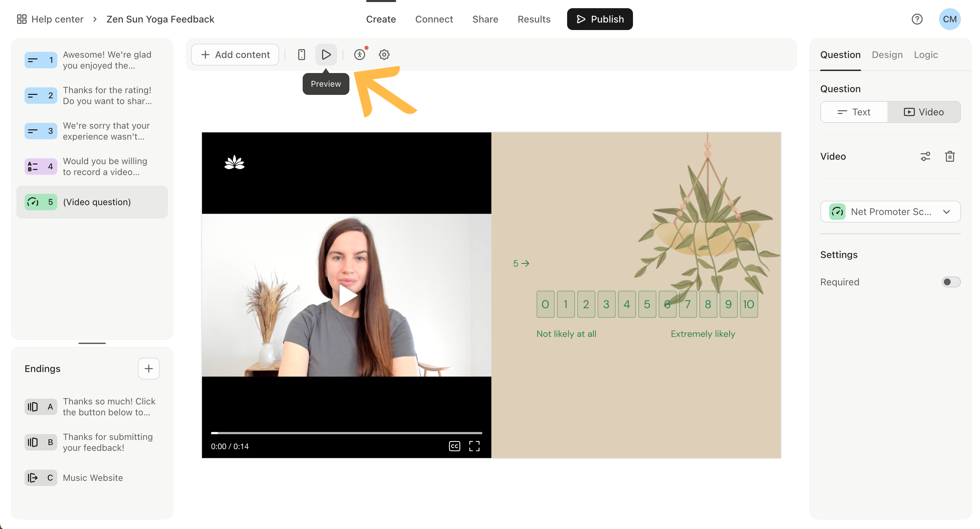Go to Help center breadcrumb link

(57, 19)
